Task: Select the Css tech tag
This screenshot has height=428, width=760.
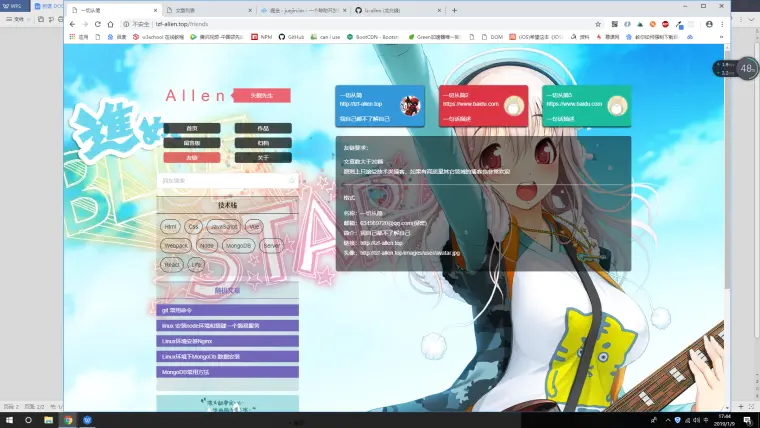Action: click(193, 226)
